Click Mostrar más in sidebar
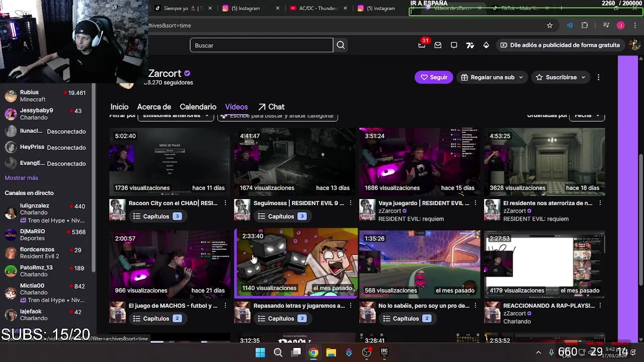 point(22,178)
